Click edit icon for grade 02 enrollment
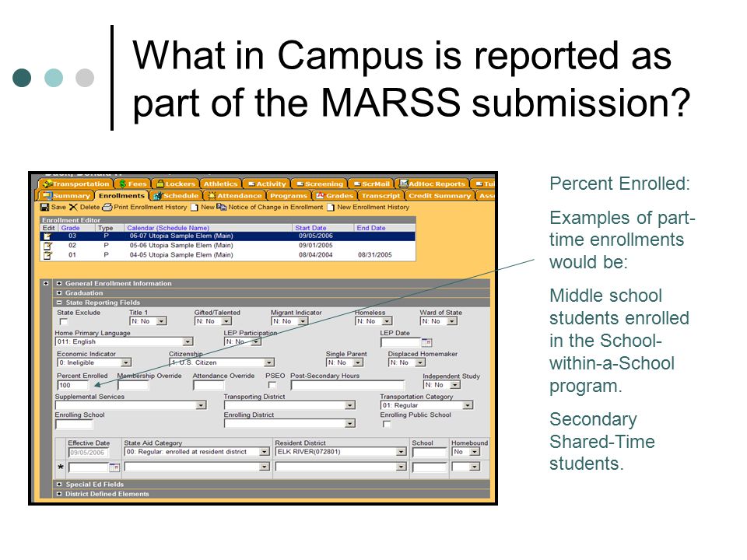The height and width of the screenshot is (560, 747). point(47,246)
